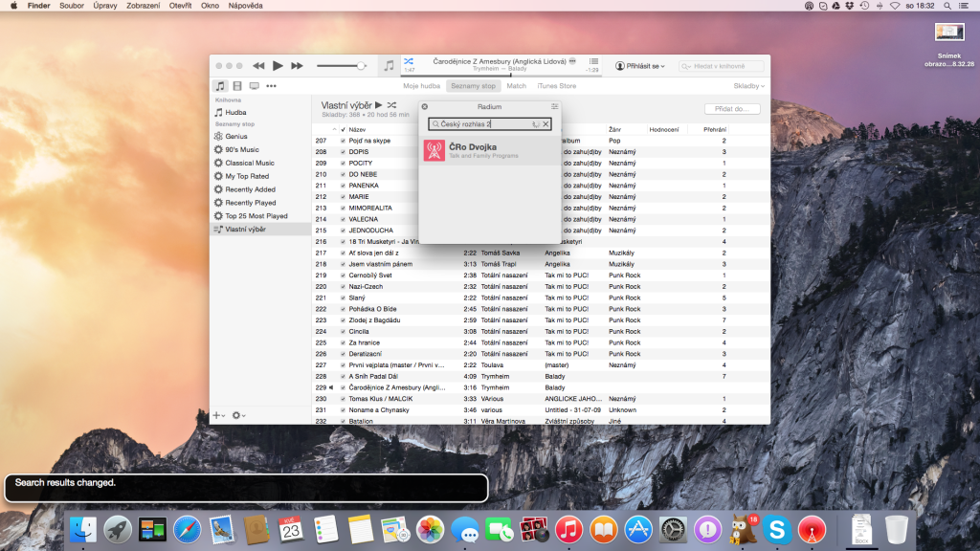The image size is (980, 551).
Task: Select the TV Shows library icon
Action: pos(254,86)
